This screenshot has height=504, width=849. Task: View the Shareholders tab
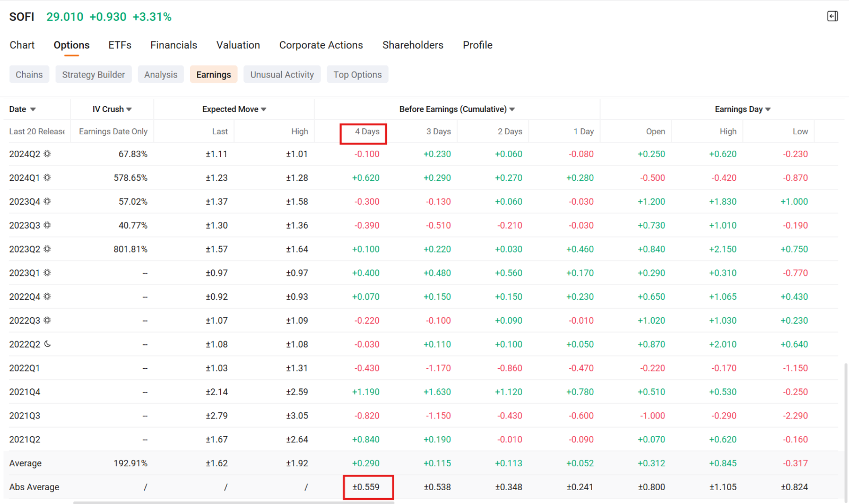coord(413,45)
